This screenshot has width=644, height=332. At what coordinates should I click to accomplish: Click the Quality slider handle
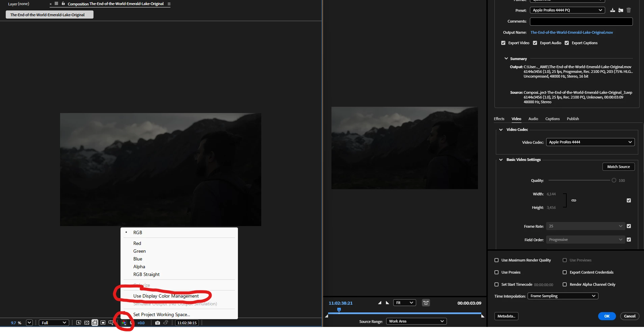614,180
